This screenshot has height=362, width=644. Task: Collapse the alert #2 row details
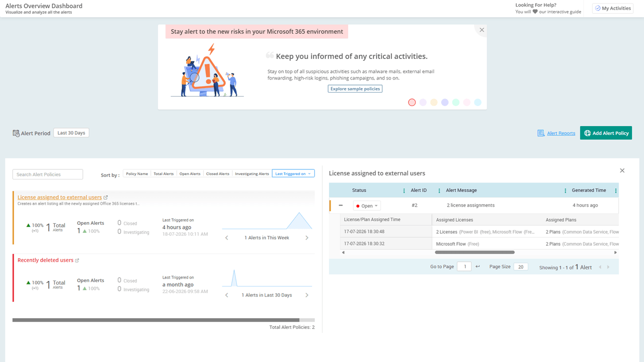[341, 205]
